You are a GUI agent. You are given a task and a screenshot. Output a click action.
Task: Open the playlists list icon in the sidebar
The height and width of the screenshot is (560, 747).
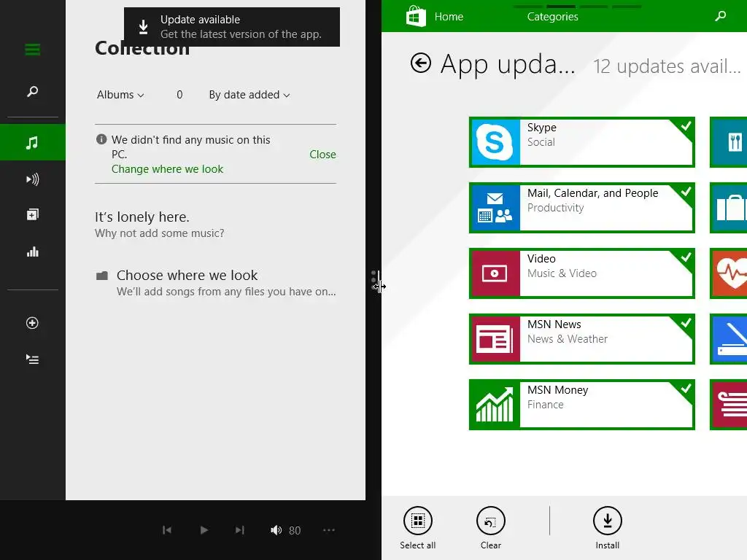32,359
